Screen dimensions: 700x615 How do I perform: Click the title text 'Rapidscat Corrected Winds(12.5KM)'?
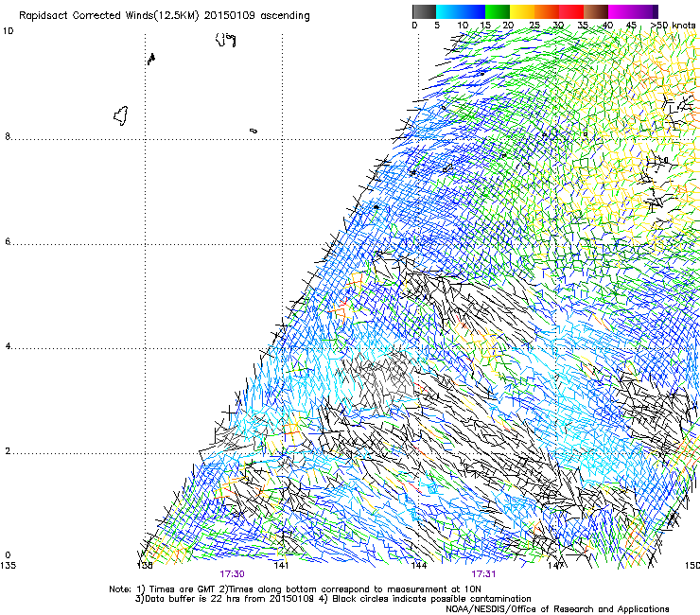[109, 16]
